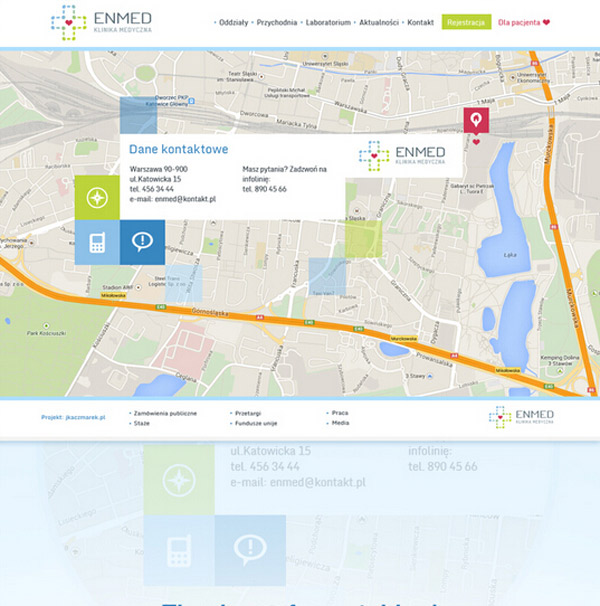Select Kontakt in the top navigation

point(421,22)
